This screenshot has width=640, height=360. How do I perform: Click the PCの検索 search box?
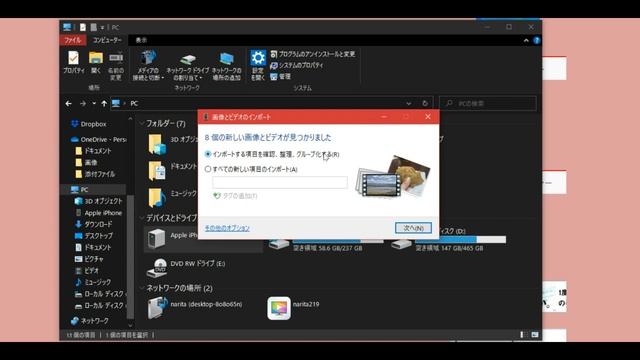pos(488,104)
